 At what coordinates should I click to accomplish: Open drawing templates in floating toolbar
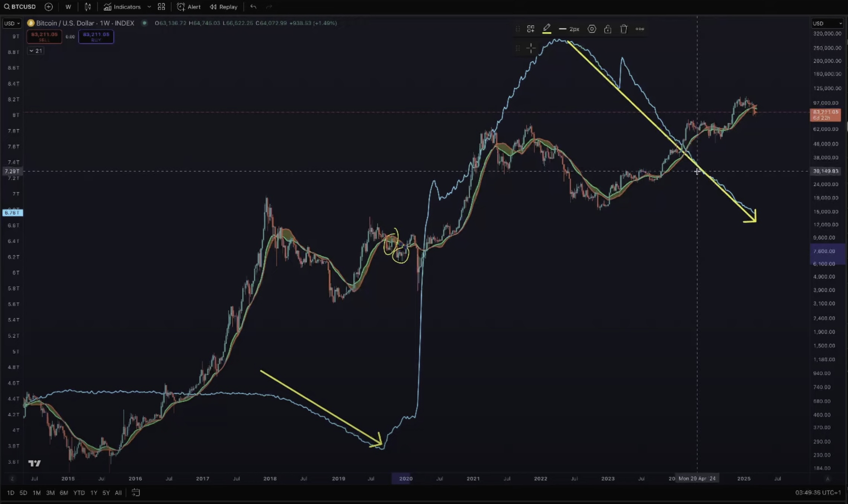531,29
